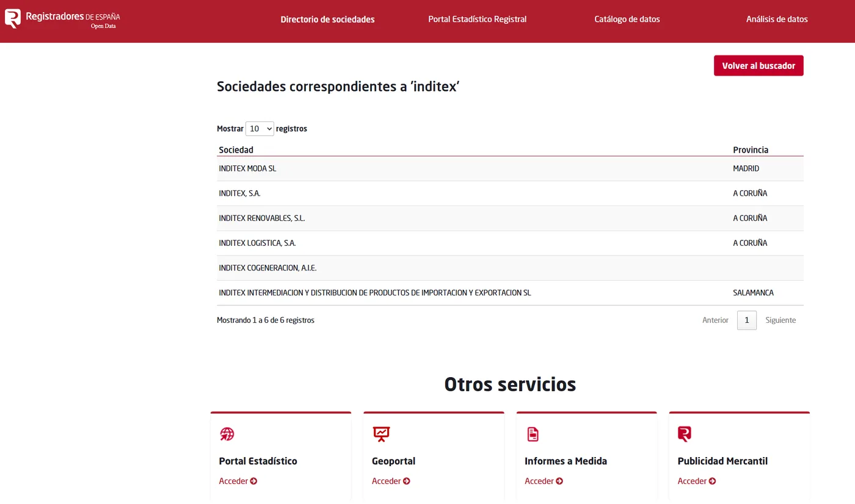Click the Registradores de España logo
This screenshot has width=855, height=504.
pyautogui.click(x=62, y=19)
